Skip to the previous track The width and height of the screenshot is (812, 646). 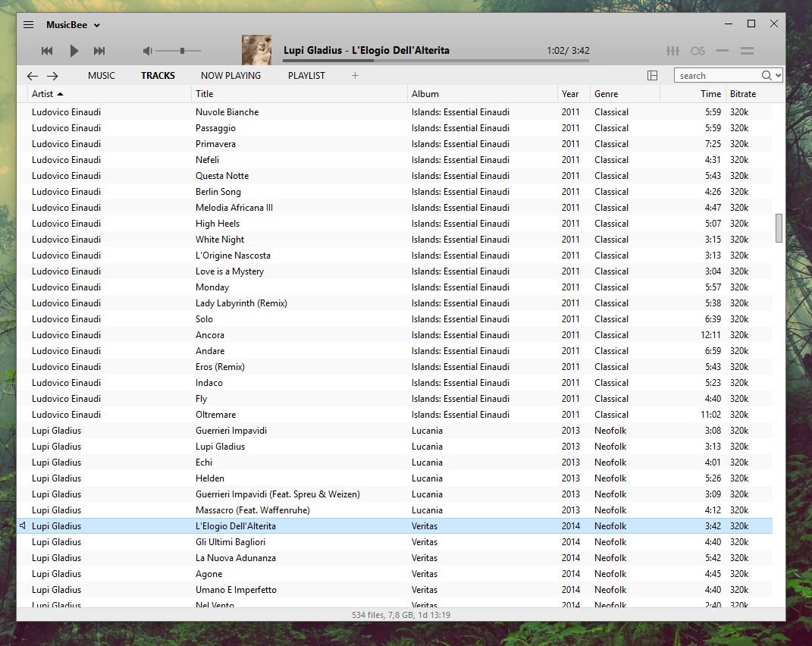(x=46, y=51)
